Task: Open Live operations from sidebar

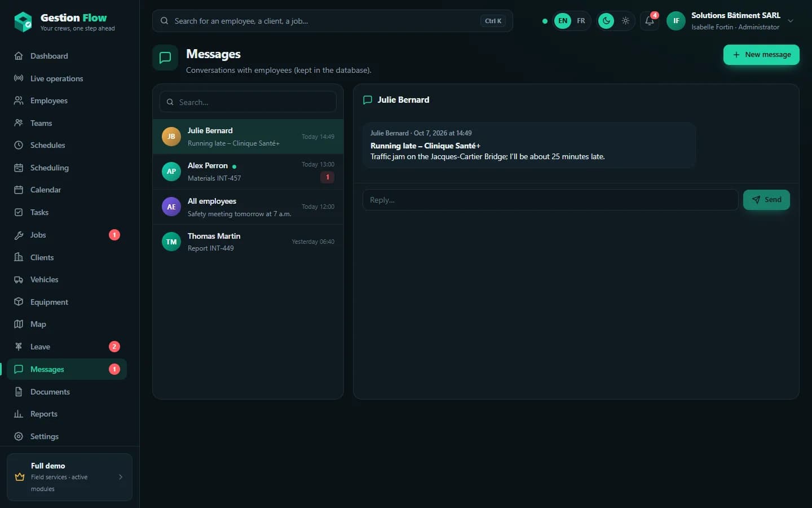Action: click(x=67, y=78)
